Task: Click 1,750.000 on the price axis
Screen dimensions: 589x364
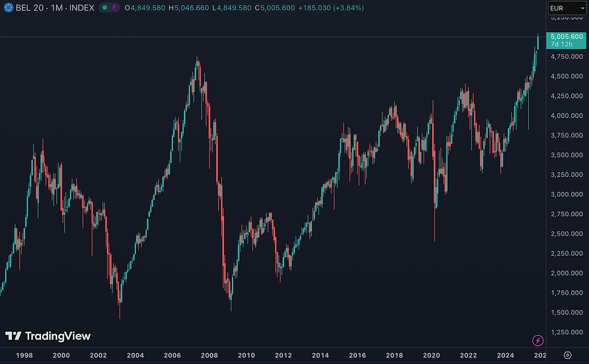Action: click(566, 293)
